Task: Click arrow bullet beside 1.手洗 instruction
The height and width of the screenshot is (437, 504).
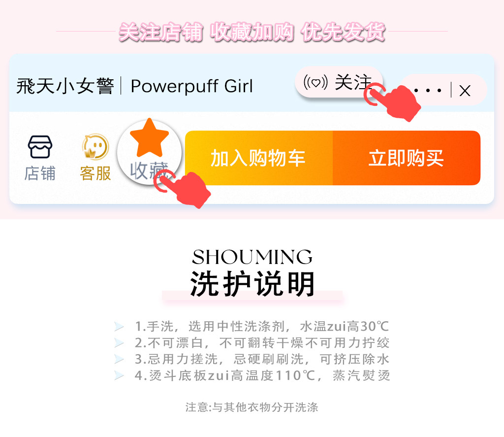Action: 119,327
